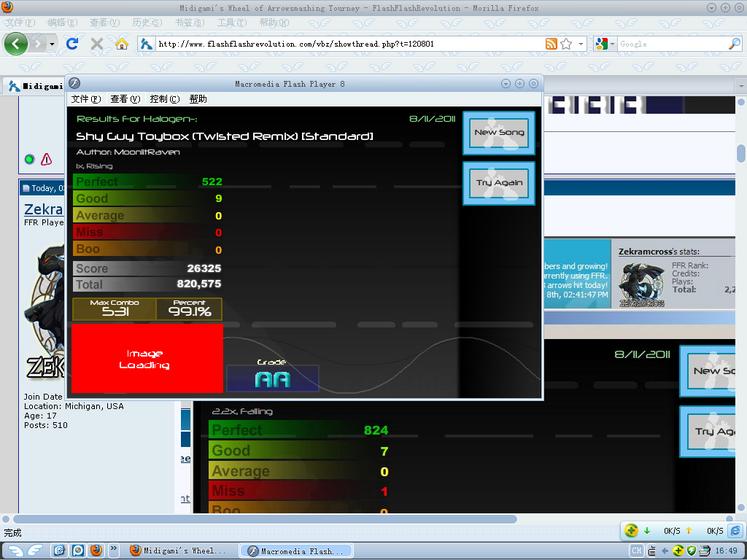This screenshot has height=560, width=747.
Task: Open Flash Player's 文件 (File) menu
Action: click(86, 99)
